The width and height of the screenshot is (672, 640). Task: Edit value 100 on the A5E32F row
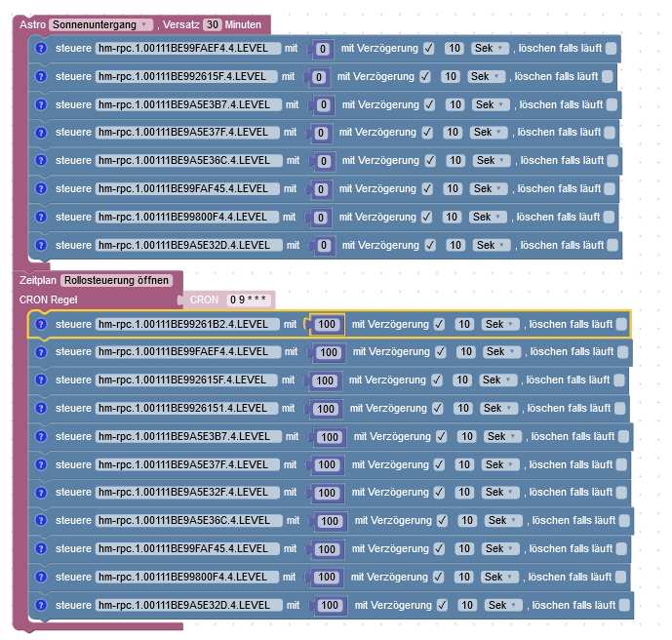point(327,493)
